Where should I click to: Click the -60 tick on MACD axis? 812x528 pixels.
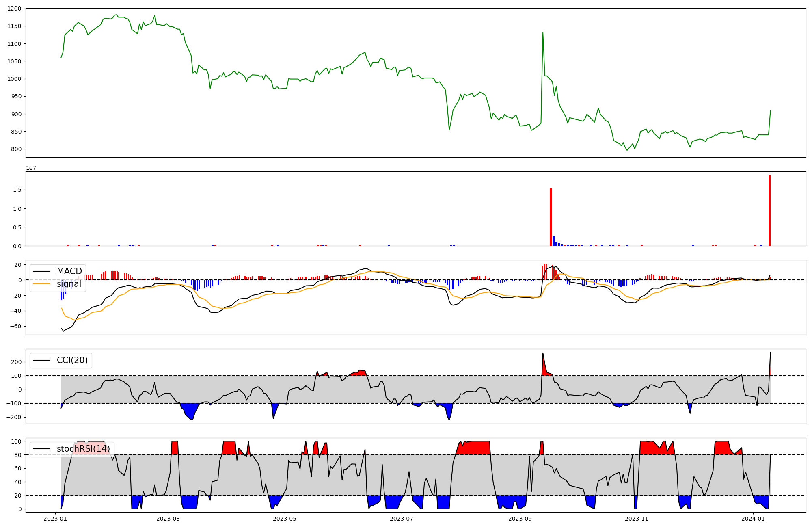coord(16,326)
